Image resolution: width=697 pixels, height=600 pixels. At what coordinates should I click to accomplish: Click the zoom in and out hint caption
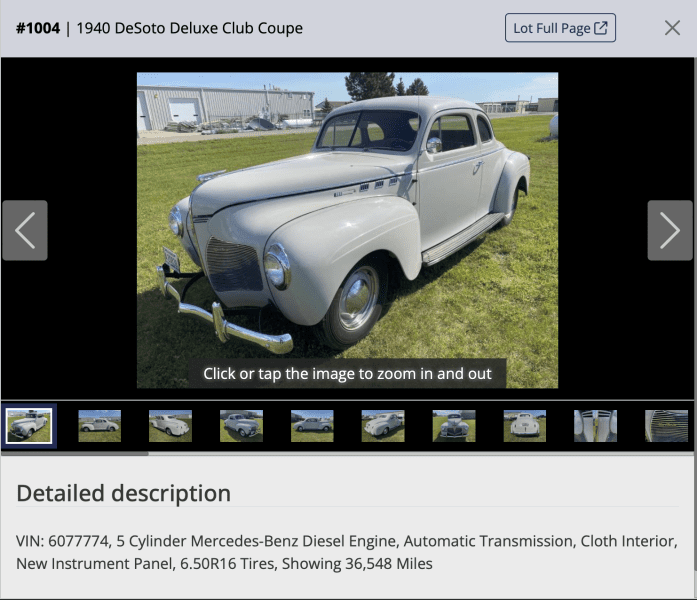click(347, 374)
